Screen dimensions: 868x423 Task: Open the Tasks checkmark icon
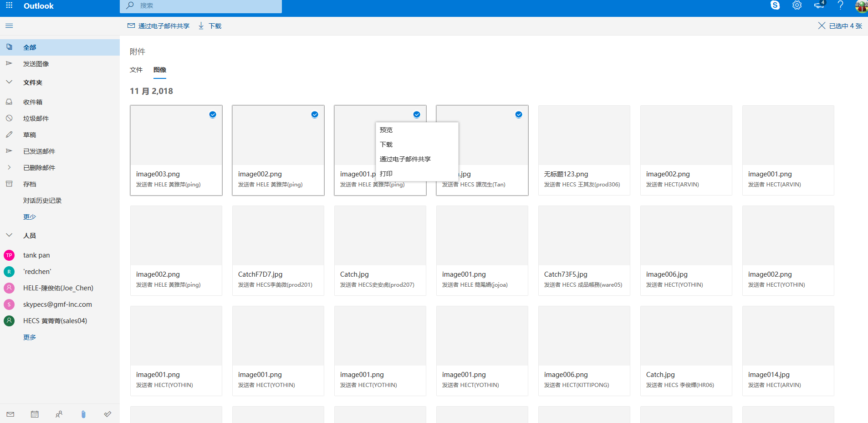coord(107,414)
